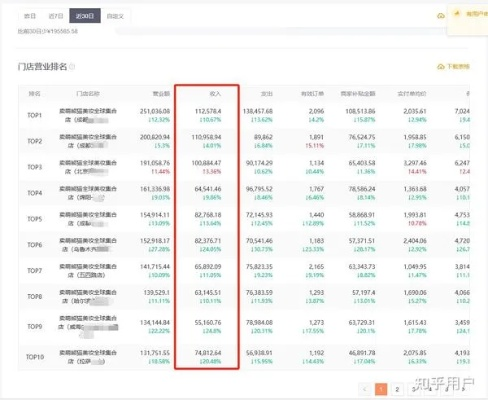Click the TOP3 rank cell

[x=35, y=167]
